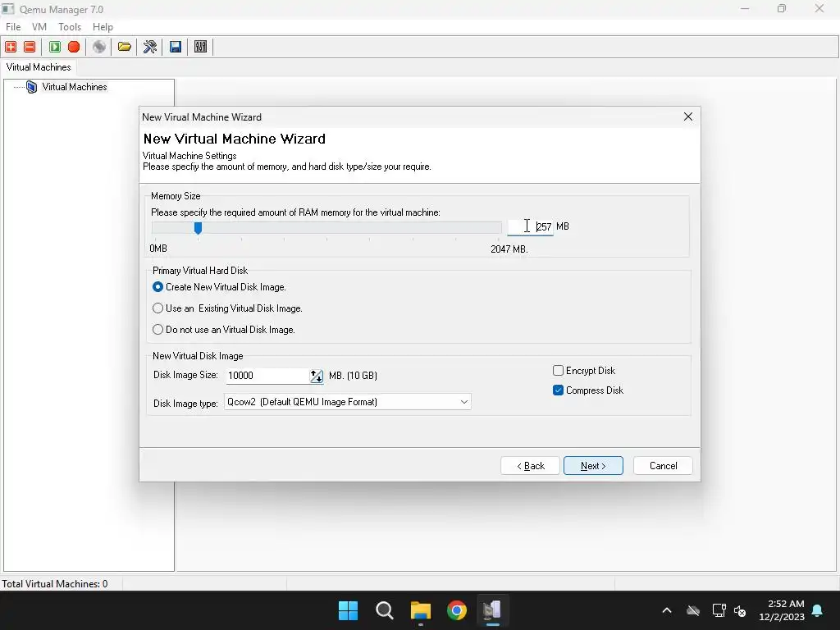This screenshot has height=630, width=840.
Task: Click the red stop VM toolbar icon
Action: [x=74, y=47]
